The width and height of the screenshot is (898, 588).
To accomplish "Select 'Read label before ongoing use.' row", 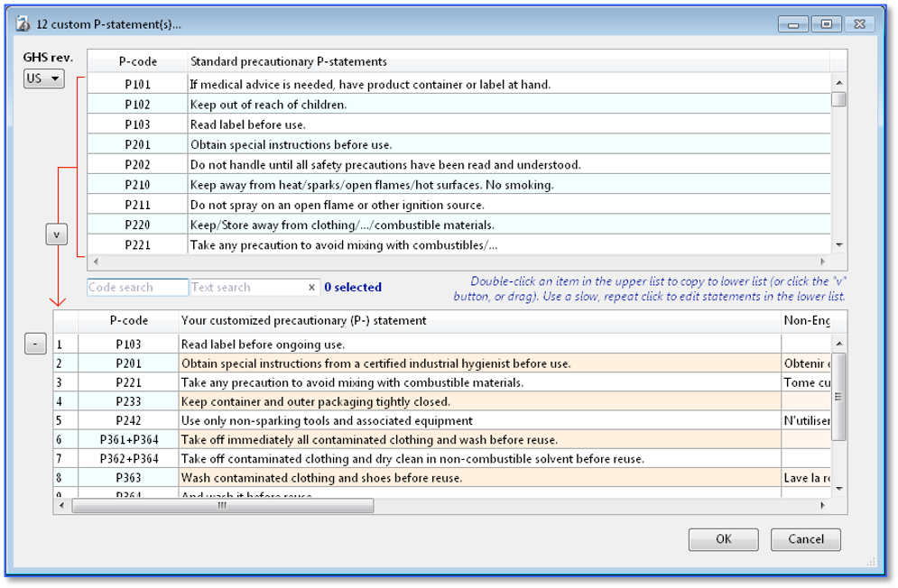I will (x=442, y=345).
